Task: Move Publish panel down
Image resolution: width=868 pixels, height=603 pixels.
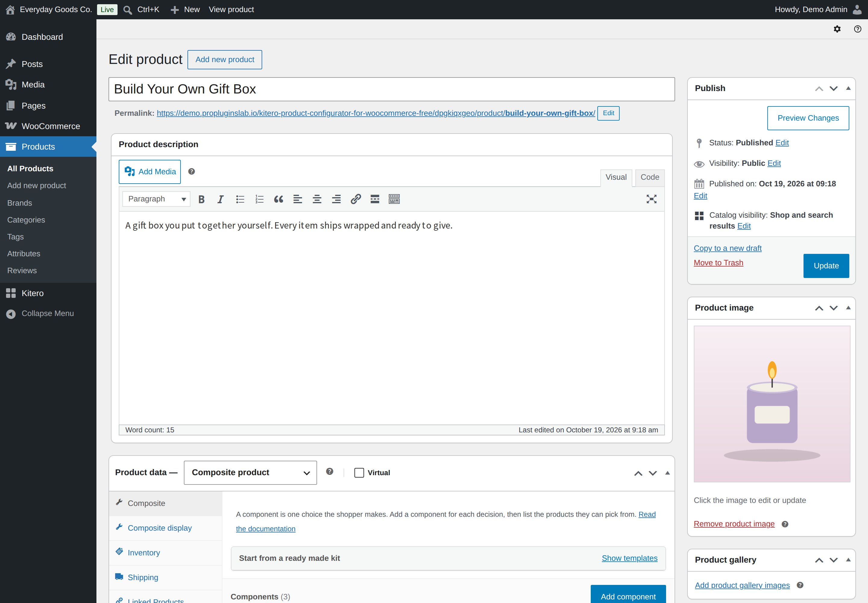Action: [833, 89]
